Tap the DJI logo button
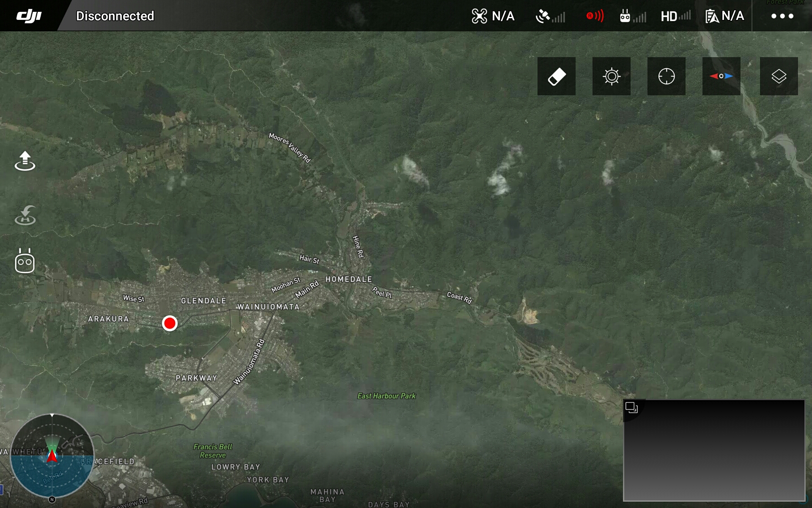This screenshot has width=812, height=508. click(29, 16)
